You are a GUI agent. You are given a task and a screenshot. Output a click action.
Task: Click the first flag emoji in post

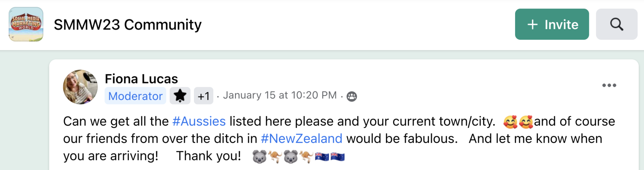coord(322,156)
